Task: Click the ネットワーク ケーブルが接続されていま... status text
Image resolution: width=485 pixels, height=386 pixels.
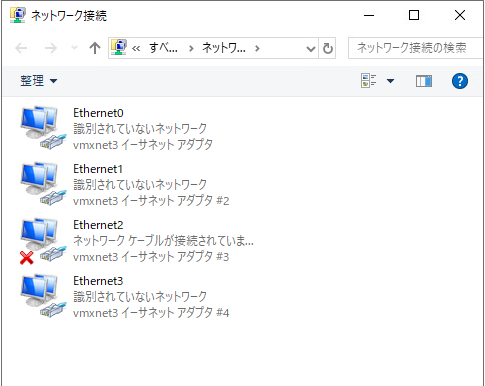Action: point(163,241)
